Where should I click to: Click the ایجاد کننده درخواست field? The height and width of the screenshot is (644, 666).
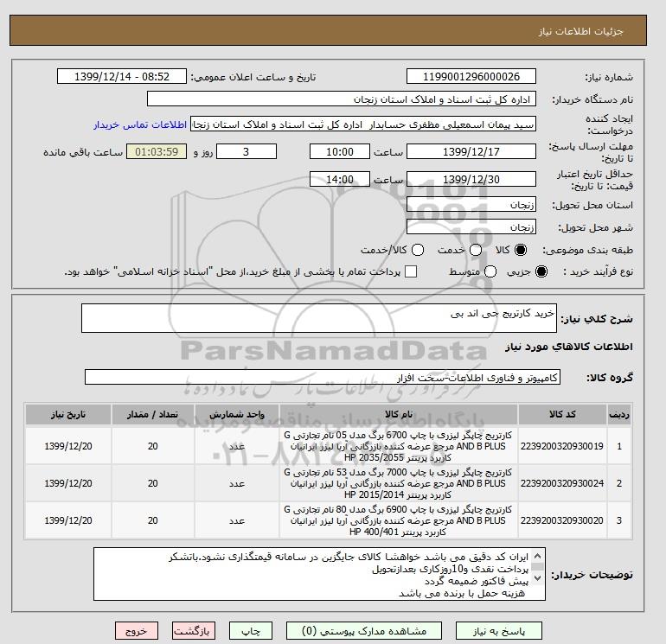click(x=363, y=124)
